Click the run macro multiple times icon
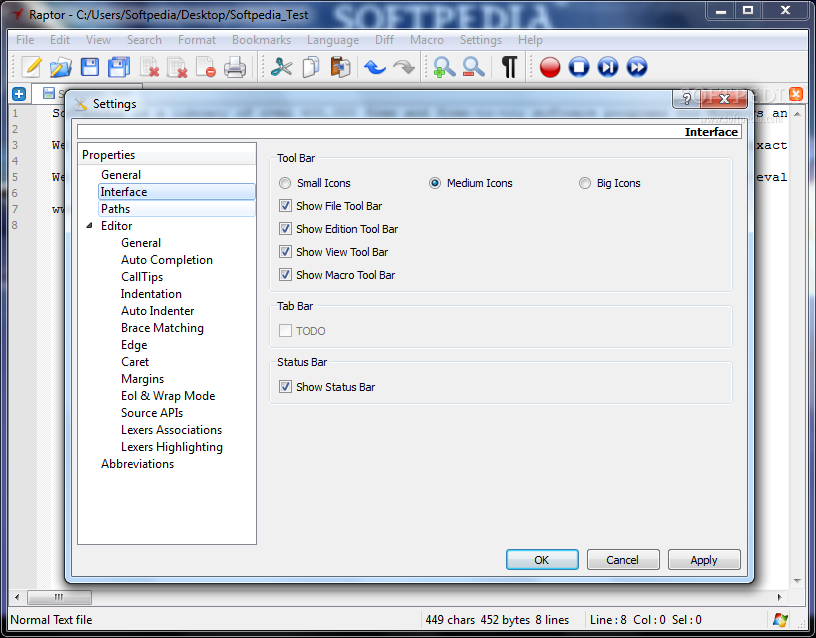 637,67
